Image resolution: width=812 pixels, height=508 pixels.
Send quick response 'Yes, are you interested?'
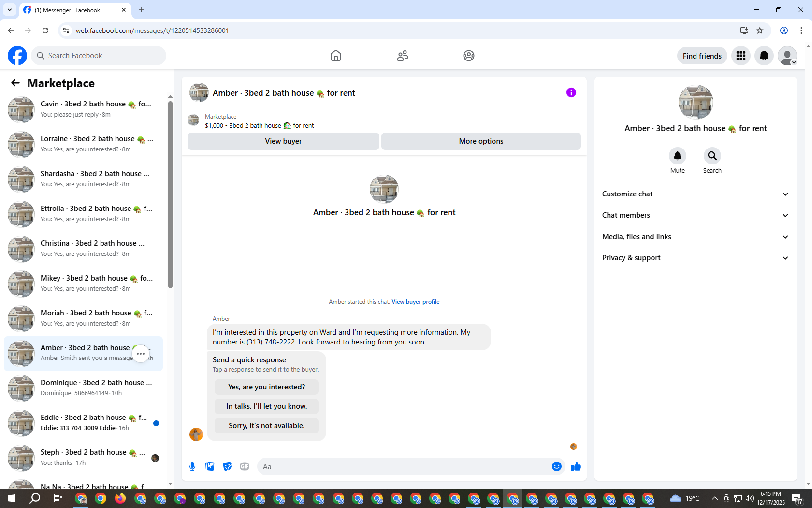point(266,387)
